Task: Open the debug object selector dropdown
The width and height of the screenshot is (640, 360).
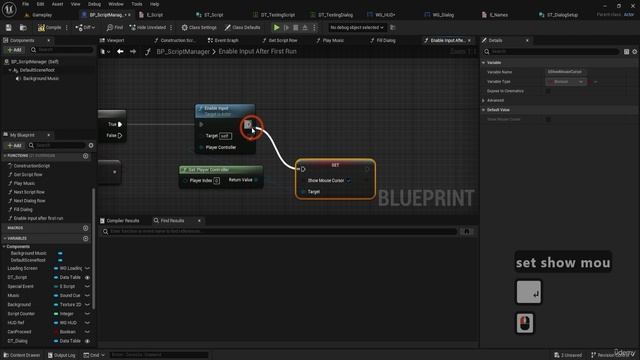Action: (x=357, y=27)
